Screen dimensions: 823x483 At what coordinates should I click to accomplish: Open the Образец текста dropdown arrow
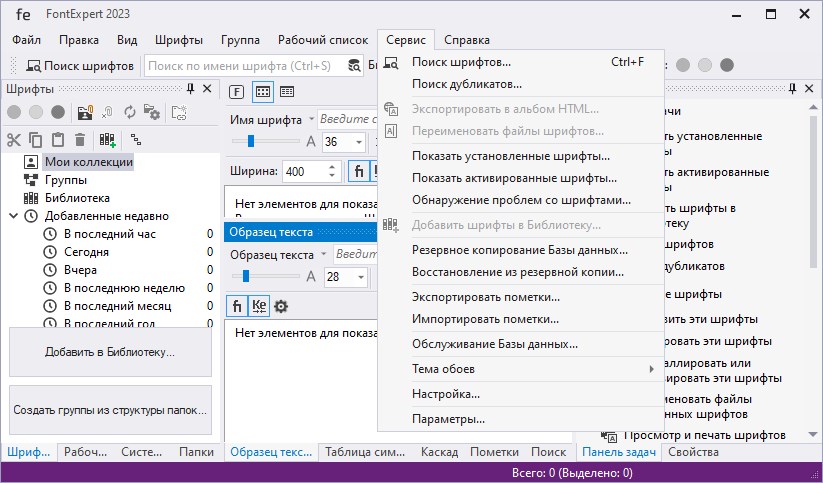323,254
